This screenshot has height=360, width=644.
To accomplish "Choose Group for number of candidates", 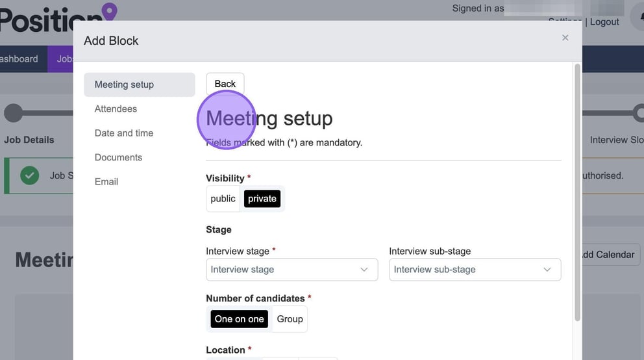I will (x=290, y=319).
